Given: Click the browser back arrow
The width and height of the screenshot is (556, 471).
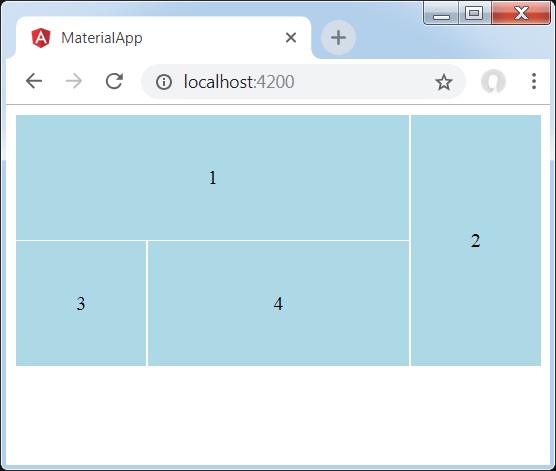Looking at the screenshot, I should click(34, 81).
